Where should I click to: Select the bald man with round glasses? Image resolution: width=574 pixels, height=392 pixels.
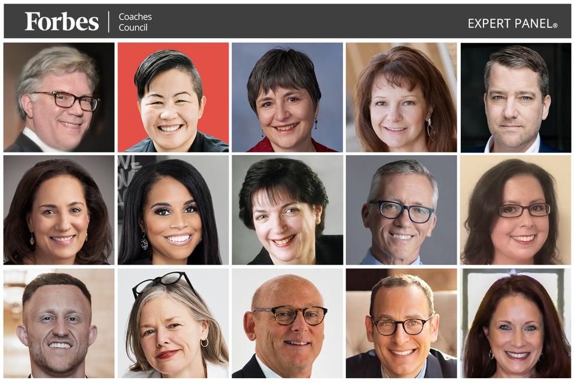[287, 324]
